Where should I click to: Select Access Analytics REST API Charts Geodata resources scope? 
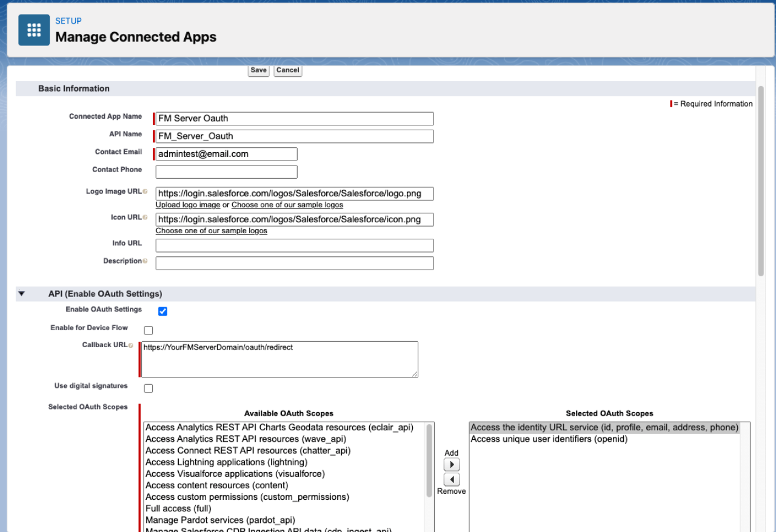[279, 428]
